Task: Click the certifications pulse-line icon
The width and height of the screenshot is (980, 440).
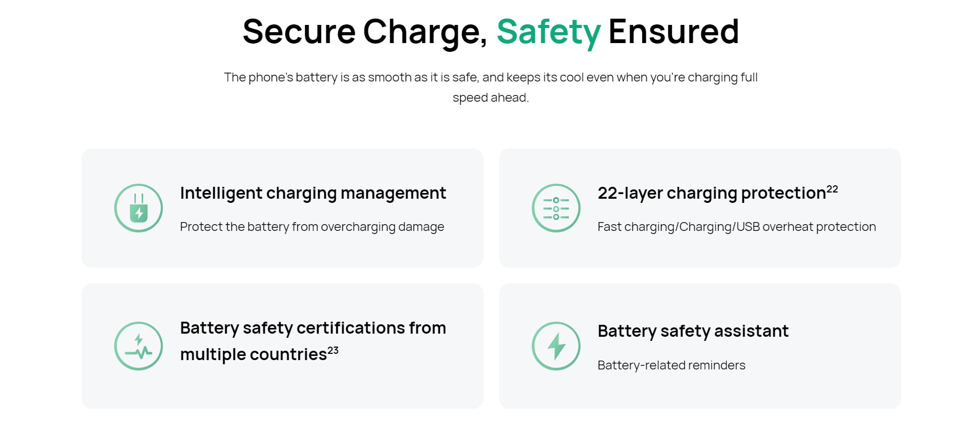Action: coord(139,346)
